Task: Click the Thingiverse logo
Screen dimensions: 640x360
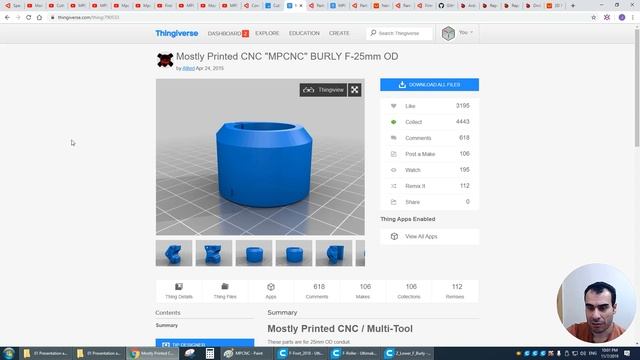Action: 177,33
